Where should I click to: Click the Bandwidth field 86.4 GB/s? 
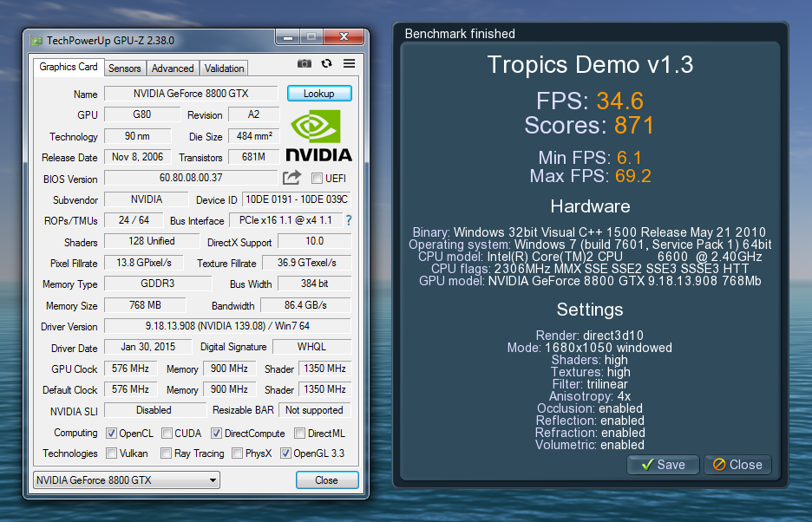[x=305, y=305]
